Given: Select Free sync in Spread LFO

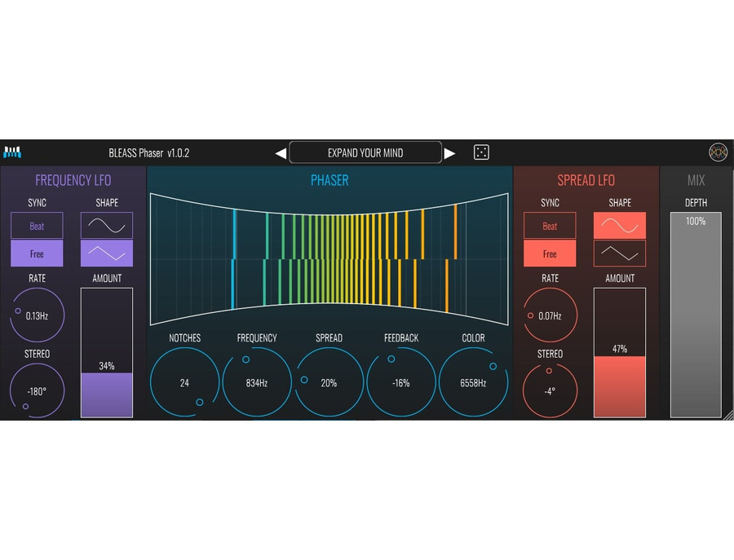Looking at the screenshot, I should [550, 254].
